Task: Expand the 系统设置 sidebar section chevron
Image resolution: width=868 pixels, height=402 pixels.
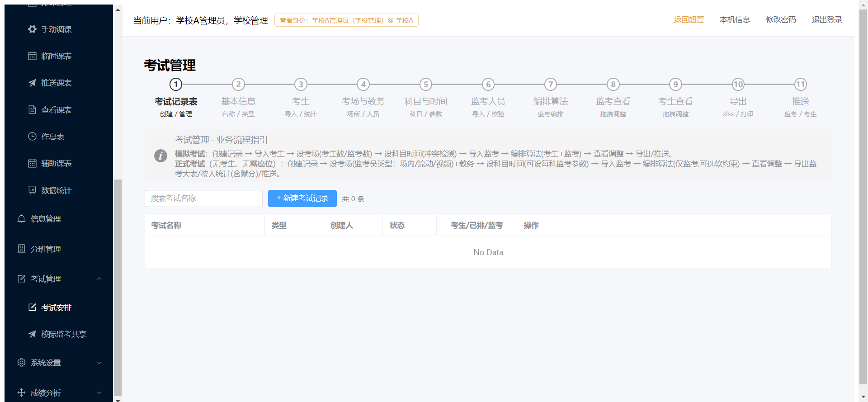Action: tap(99, 363)
